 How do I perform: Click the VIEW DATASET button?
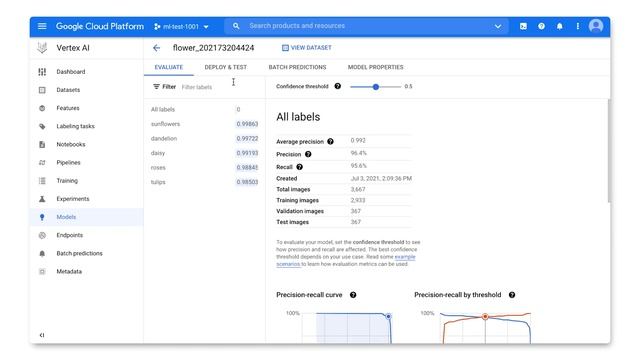307,48
